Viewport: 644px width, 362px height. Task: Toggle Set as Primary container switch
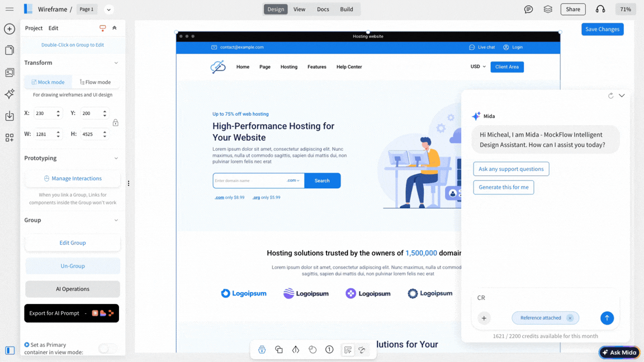pos(107,349)
